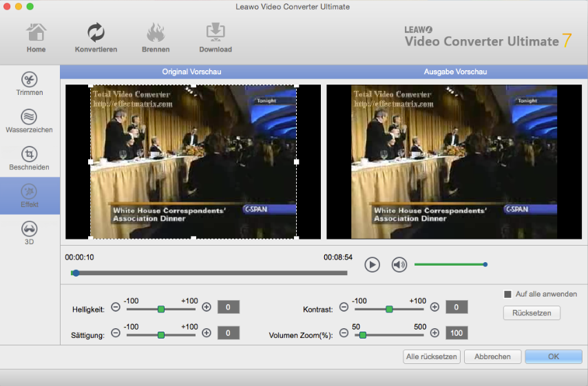Image resolution: width=588 pixels, height=386 pixels.
Task: Click the Rücksetzen button
Action: pos(532,314)
